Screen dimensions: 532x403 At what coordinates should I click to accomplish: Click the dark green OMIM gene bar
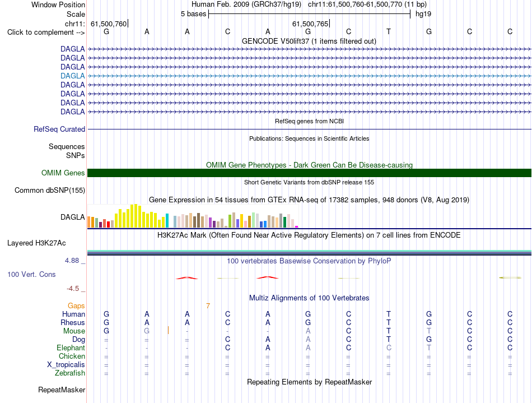(309, 173)
